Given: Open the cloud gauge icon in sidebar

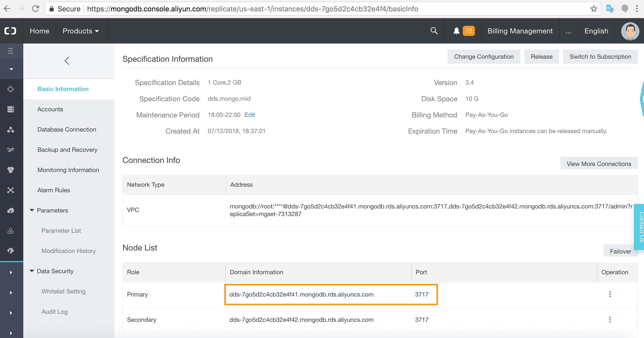Looking at the screenshot, I should click(11, 210).
